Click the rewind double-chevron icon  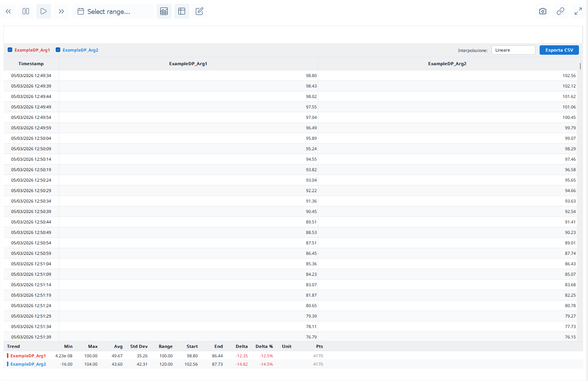pyautogui.click(x=8, y=12)
